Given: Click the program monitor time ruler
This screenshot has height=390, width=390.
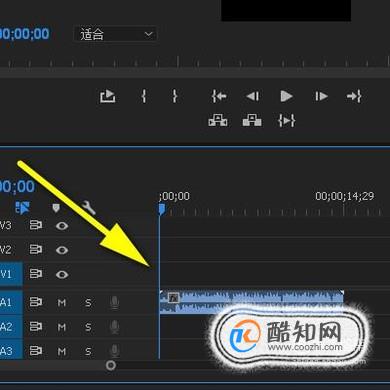Looking at the screenshot, I should pyautogui.click(x=195, y=63).
